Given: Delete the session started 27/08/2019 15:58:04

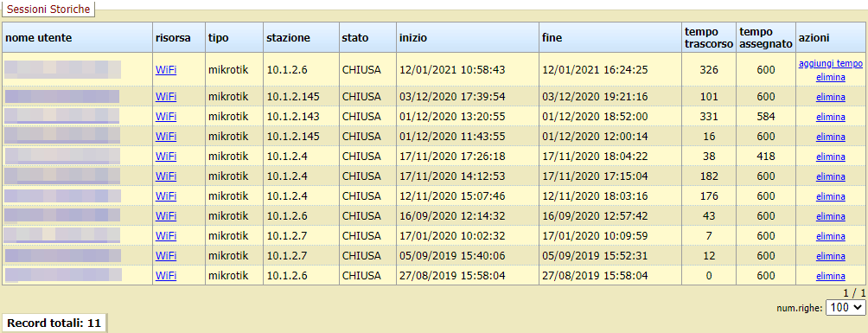Looking at the screenshot, I should [x=830, y=276].
